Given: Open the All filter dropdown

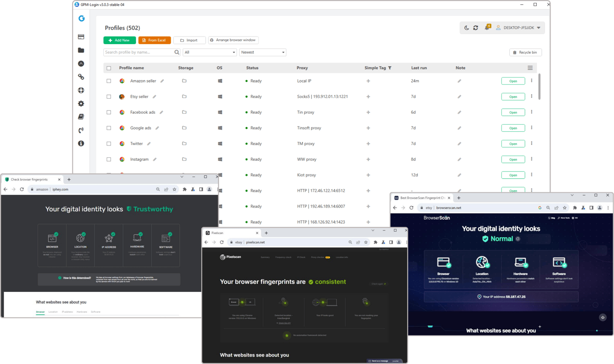Looking at the screenshot, I should (210, 52).
